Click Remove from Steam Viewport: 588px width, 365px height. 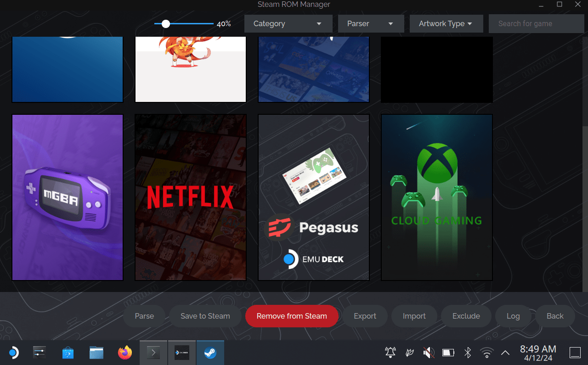292,316
